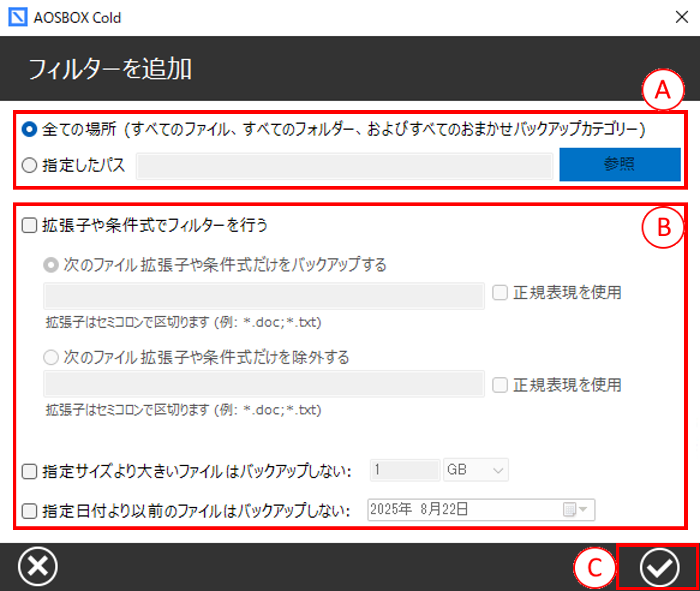Close the AOSBOX Cold window
Screen dimensions: 700x591
(682, 17)
